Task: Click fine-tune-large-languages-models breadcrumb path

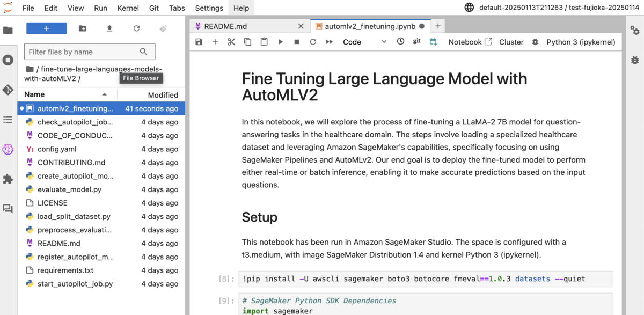Action: [93, 74]
